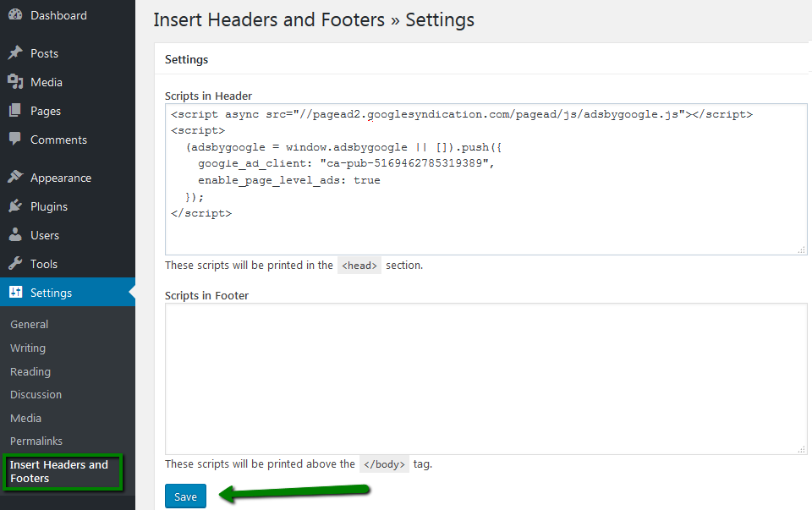Click the Tools wrench icon

[x=15, y=264]
